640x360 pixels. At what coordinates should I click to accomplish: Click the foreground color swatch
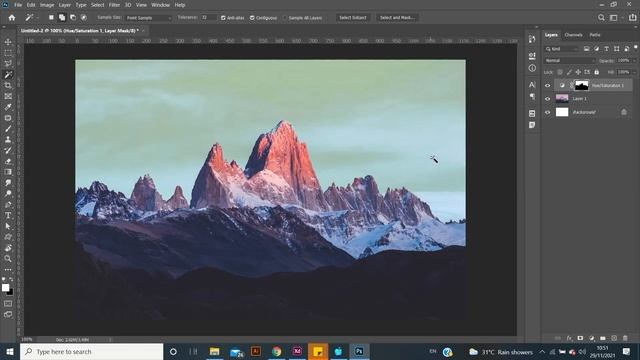click(5, 287)
